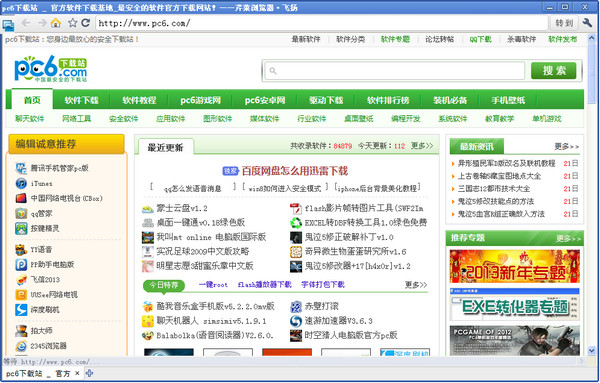600x383 pixels.
Task: Open the 聊天软件 category link
Action: pyautogui.click(x=29, y=119)
